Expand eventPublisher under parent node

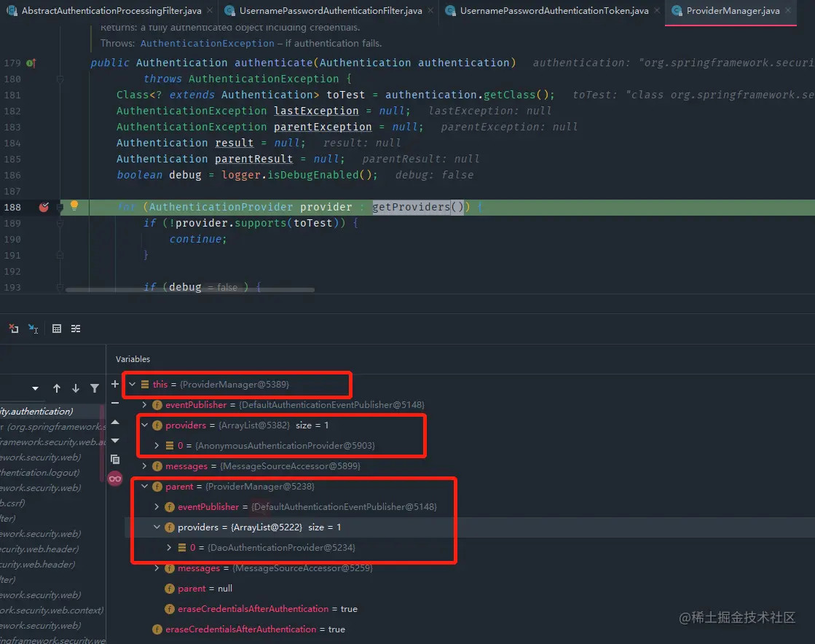pos(157,507)
